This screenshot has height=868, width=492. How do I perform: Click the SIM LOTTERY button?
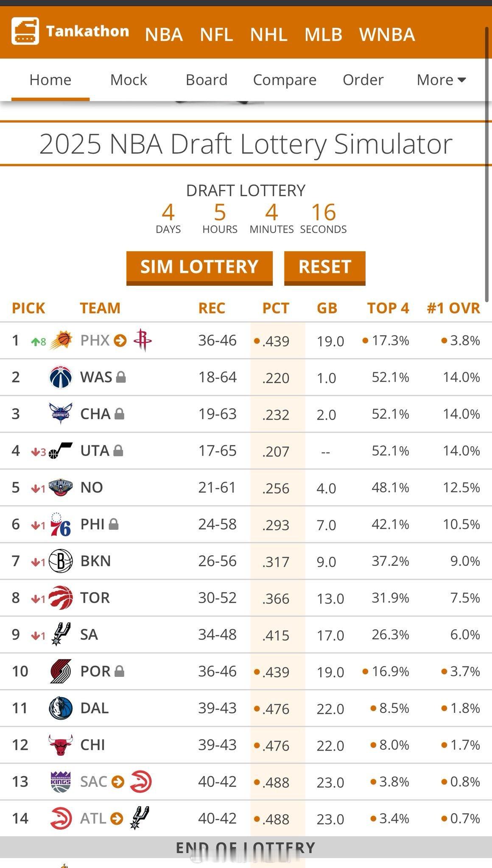(199, 267)
